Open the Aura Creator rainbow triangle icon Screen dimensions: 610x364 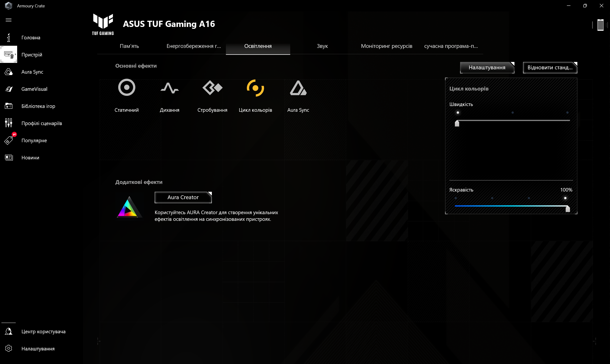(x=129, y=207)
